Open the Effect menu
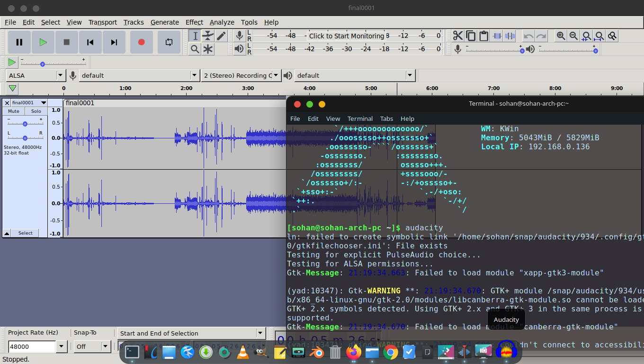Screen dimensions: 644x364 point(194,22)
